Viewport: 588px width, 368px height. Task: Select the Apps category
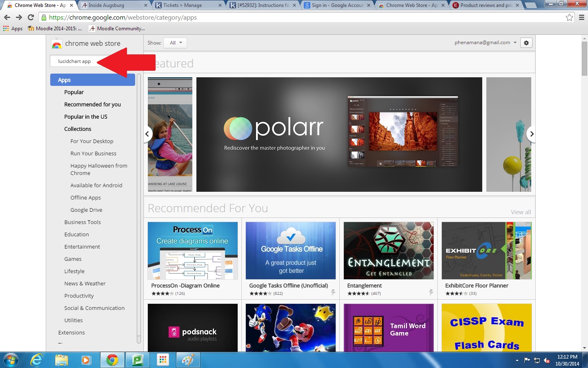point(93,80)
